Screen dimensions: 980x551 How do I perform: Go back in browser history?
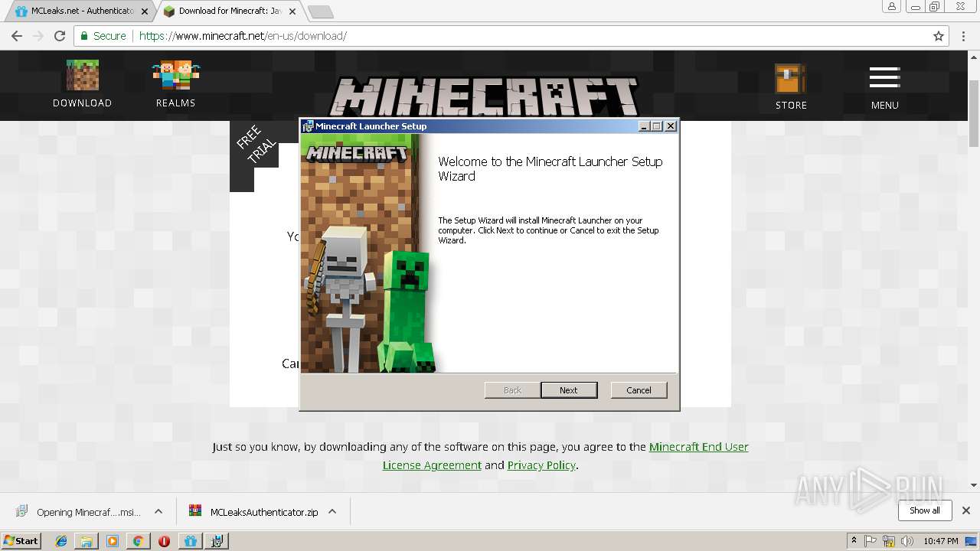tap(17, 36)
